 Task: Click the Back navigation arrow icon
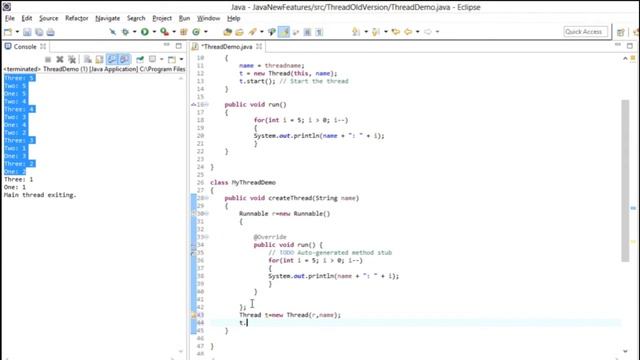point(408,32)
